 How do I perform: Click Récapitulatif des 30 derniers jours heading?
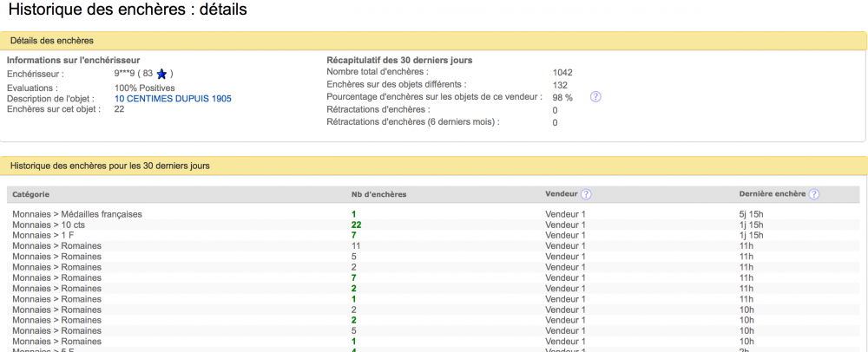[x=399, y=60]
